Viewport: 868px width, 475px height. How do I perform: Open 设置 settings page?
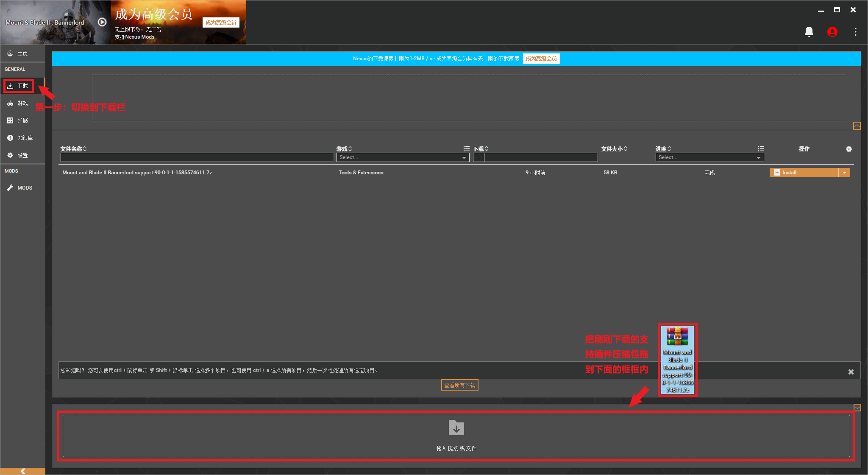(x=23, y=155)
